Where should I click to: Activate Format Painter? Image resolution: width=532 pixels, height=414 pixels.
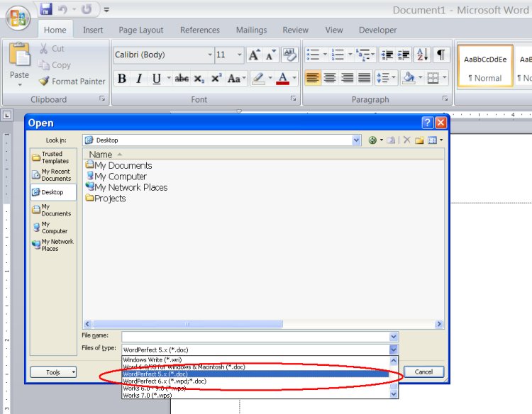(x=72, y=82)
